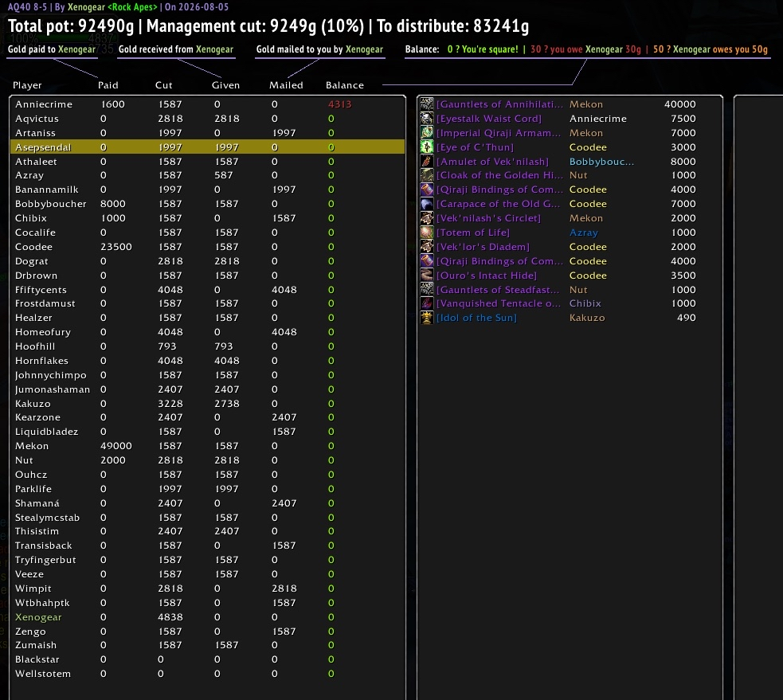
Task: Click the Paid column header
Action: click(108, 85)
